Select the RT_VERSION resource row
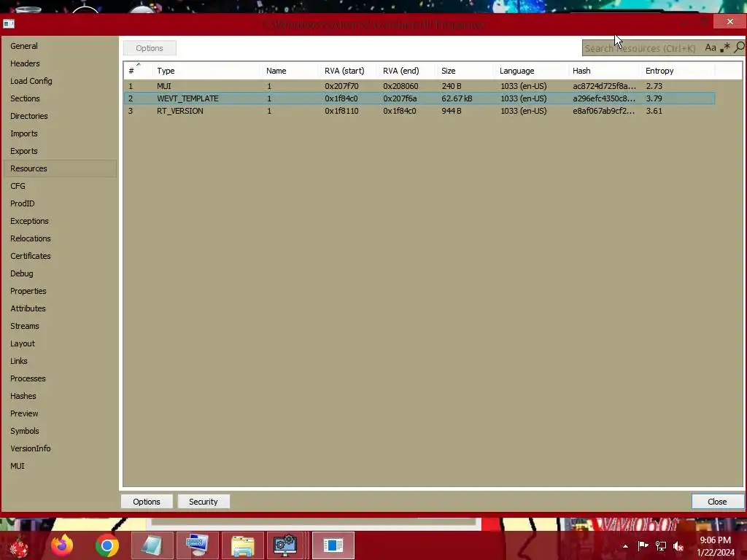747x560 pixels. 419,111
